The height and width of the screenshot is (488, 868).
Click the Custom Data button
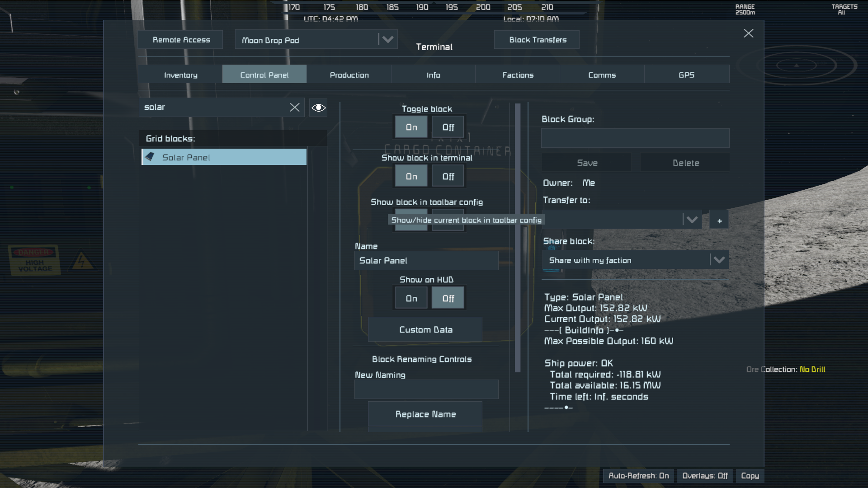pos(425,330)
